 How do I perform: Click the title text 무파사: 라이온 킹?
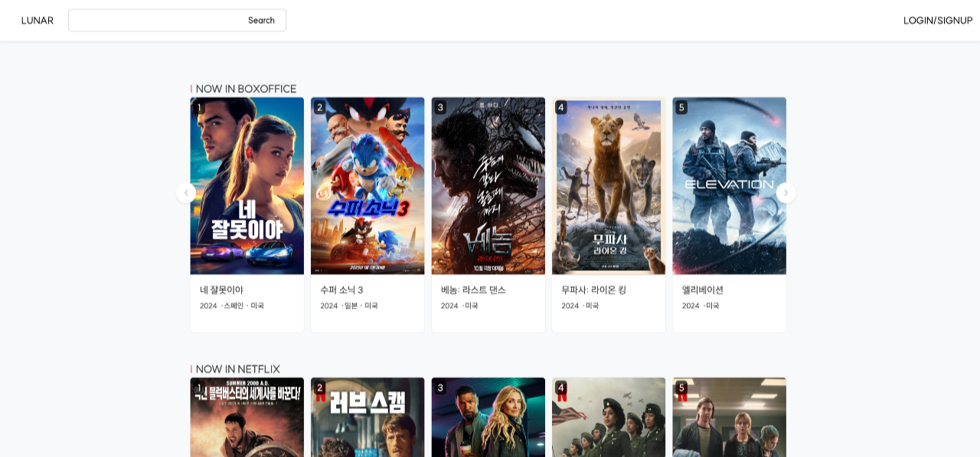593,290
